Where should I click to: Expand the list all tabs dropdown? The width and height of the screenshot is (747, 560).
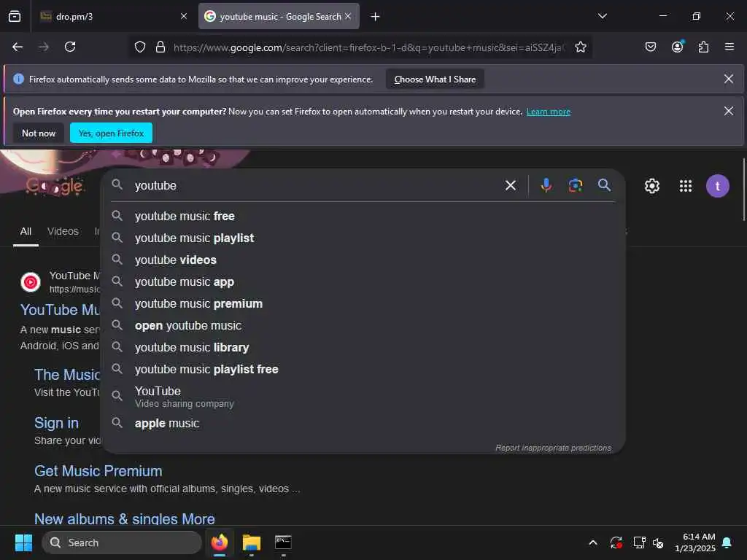point(602,16)
